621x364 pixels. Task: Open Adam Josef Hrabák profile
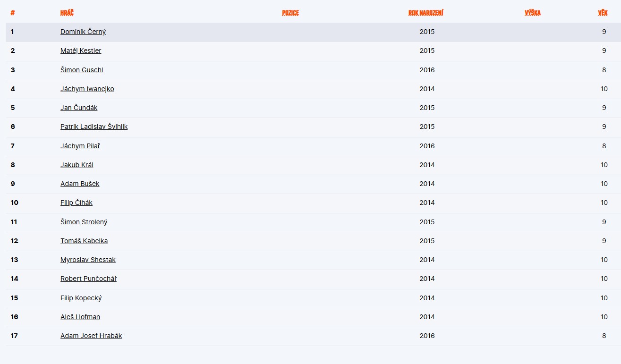pos(91,336)
